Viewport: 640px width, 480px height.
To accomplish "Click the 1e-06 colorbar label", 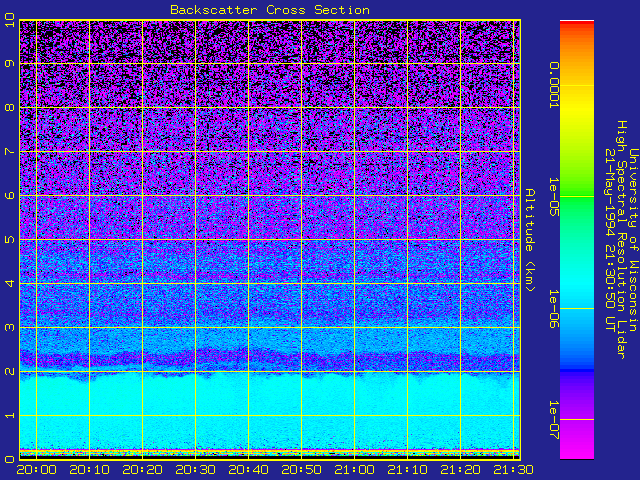I will pyautogui.click(x=553, y=309).
